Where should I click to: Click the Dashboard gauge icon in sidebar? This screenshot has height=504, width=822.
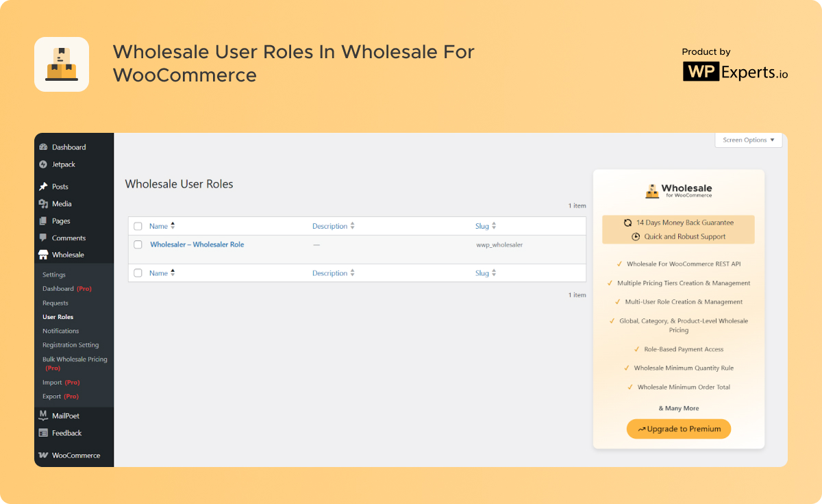click(43, 147)
